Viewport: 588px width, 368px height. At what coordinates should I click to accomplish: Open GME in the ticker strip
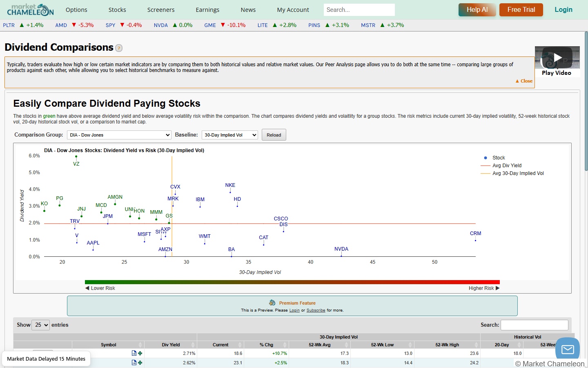pyautogui.click(x=210, y=25)
